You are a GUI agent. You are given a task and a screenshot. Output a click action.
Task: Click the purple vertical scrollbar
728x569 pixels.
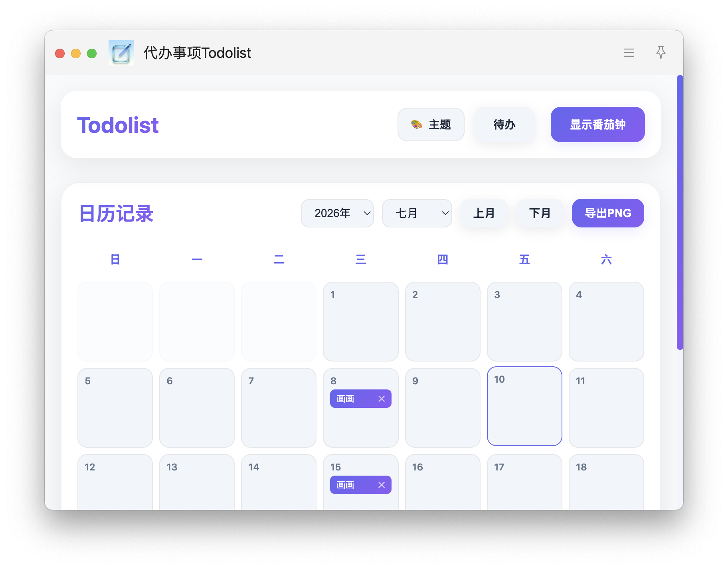(x=680, y=212)
